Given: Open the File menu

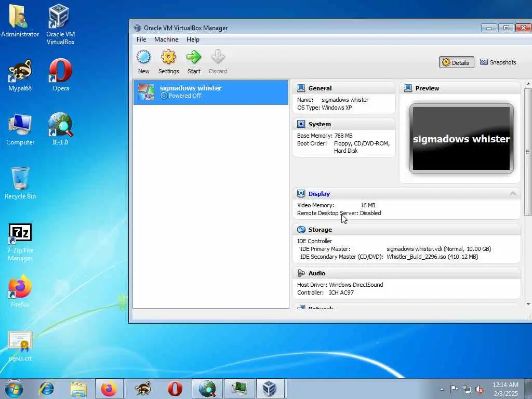Looking at the screenshot, I should tap(141, 39).
